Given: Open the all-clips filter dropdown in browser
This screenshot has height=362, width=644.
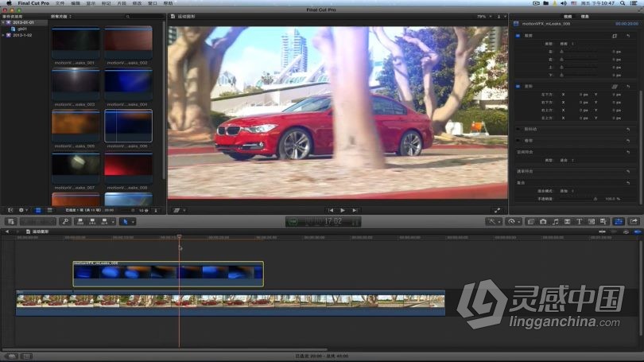Looking at the screenshot, I should pos(60,17).
